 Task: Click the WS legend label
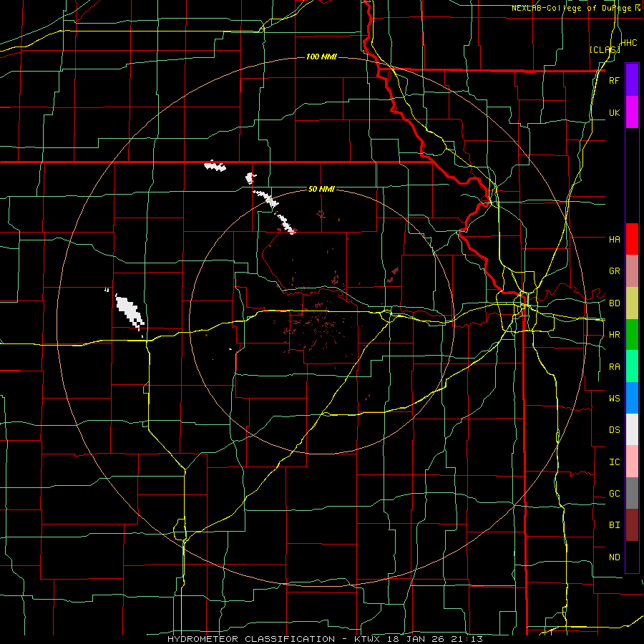[x=614, y=399]
